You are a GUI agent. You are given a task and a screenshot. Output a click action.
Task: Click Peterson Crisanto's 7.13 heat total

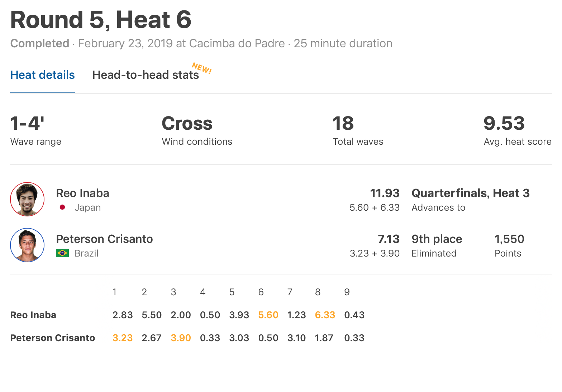[x=389, y=239]
